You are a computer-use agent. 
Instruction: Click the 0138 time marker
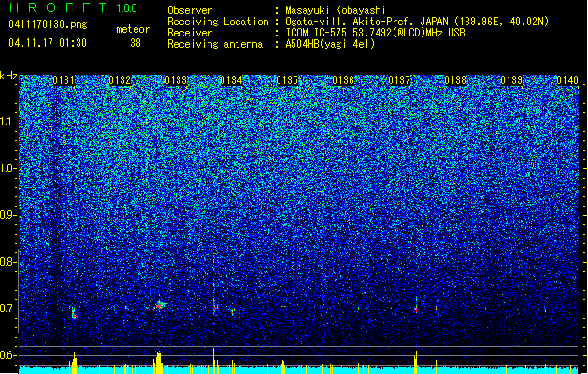[455, 80]
